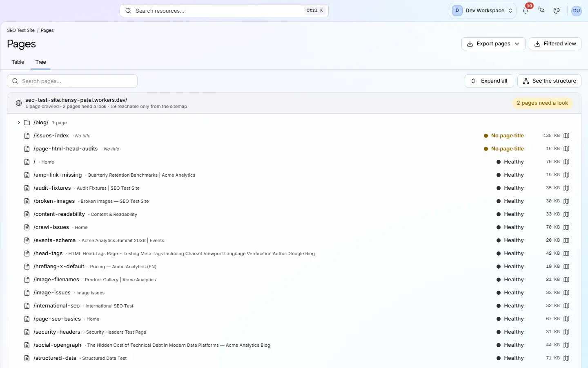588x368 pixels.
Task: Click the map icon for /audit-fixtures row
Action: 566,188
